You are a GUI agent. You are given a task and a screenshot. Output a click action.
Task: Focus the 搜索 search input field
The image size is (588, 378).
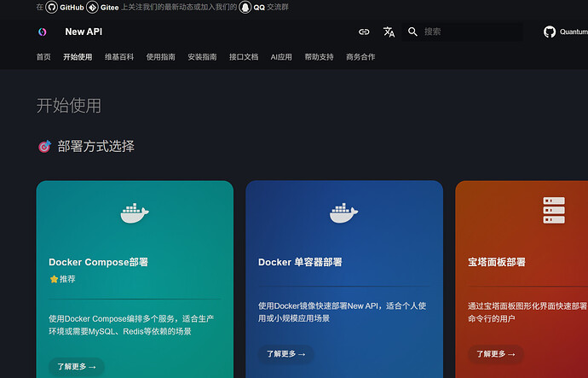tap(463, 32)
